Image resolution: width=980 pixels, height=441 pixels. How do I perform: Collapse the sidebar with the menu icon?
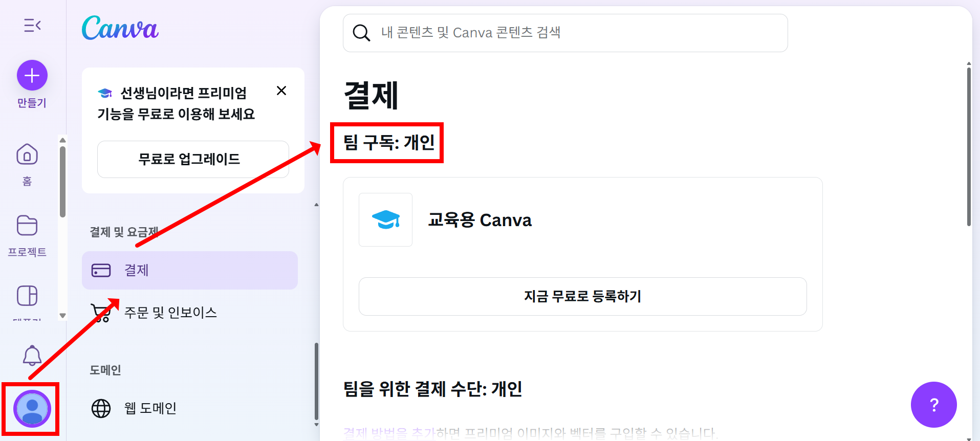[x=32, y=25]
